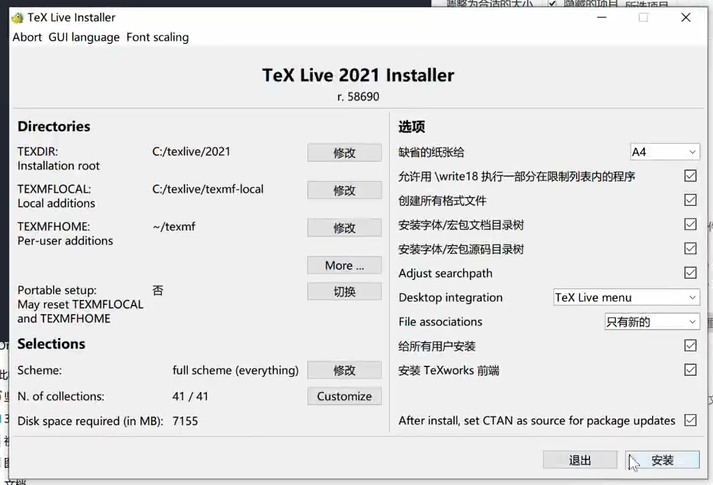Click the Directories section heading

[x=54, y=126]
